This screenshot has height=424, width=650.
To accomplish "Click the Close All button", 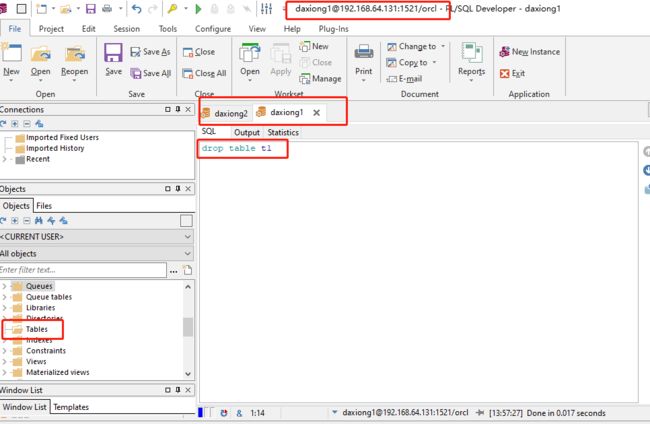I will tap(204, 73).
